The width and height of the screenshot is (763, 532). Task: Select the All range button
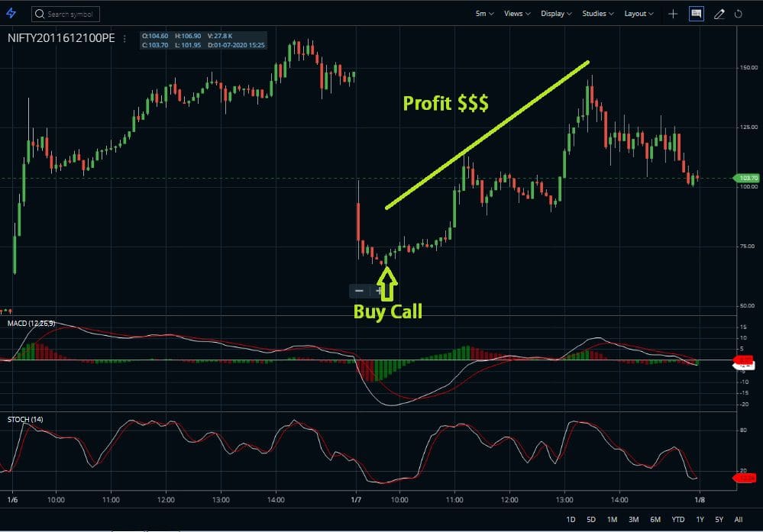(x=739, y=519)
